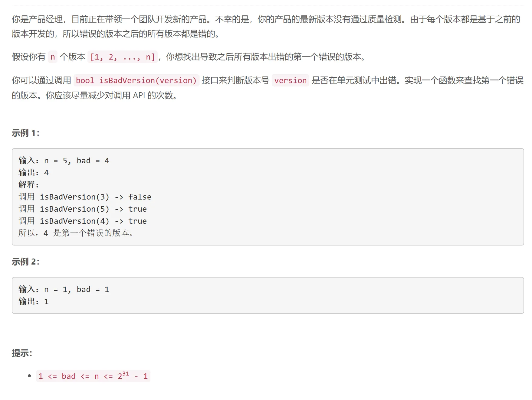
Task: Click the "[1, 2, ..., n]" code snippet
Action: click(x=122, y=57)
